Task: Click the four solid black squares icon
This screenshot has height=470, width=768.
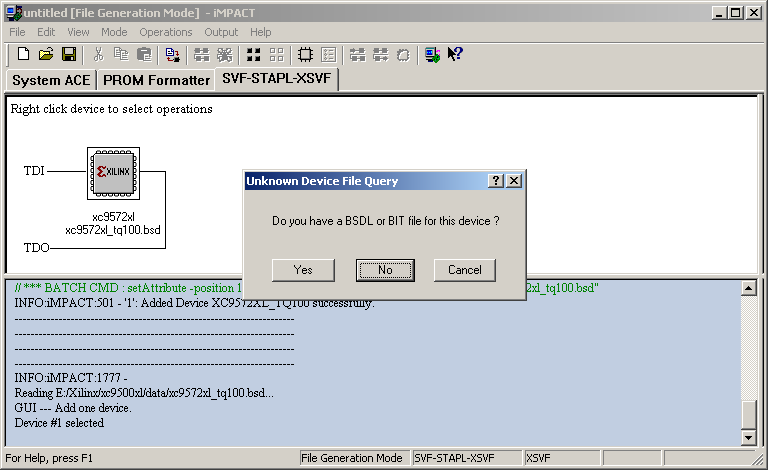Action: (253, 54)
